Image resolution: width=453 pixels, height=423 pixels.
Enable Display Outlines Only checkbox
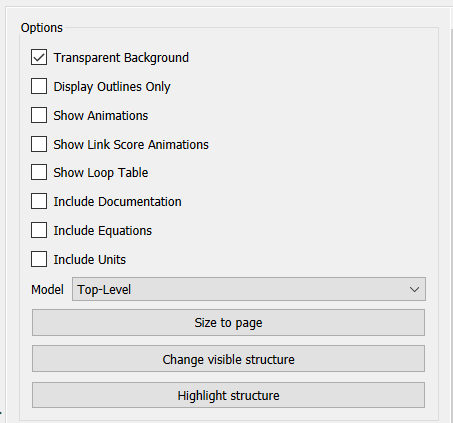(x=39, y=86)
